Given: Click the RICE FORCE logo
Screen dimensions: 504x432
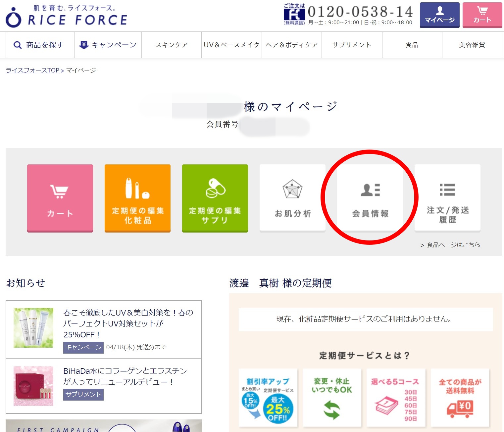Looking at the screenshot, I should (67, 17).
